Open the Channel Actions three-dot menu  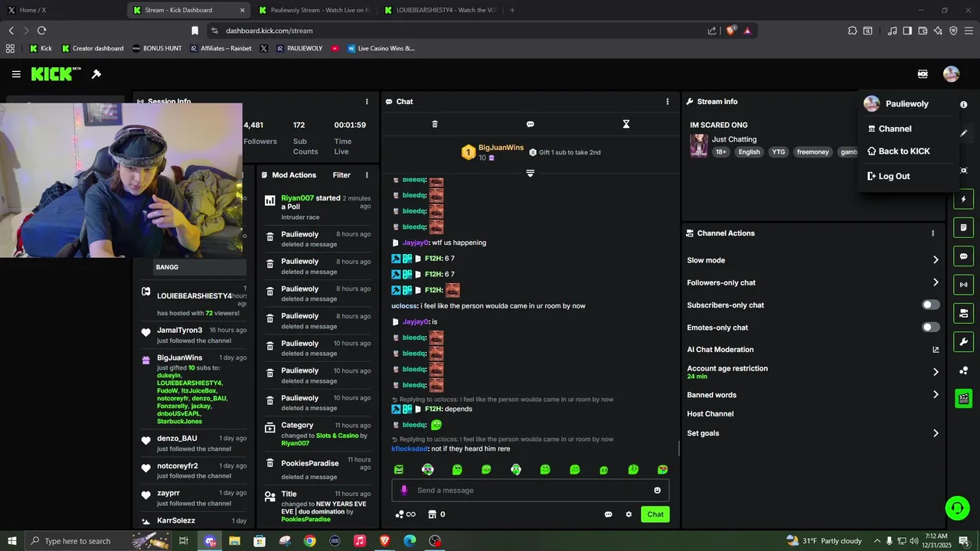point(933,233)
